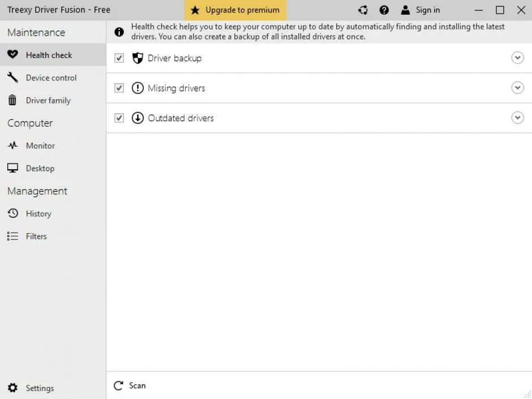Screen dimensions: 532x399
Task: Maximize the Driver Fusion window
Action: coord(500,10)
